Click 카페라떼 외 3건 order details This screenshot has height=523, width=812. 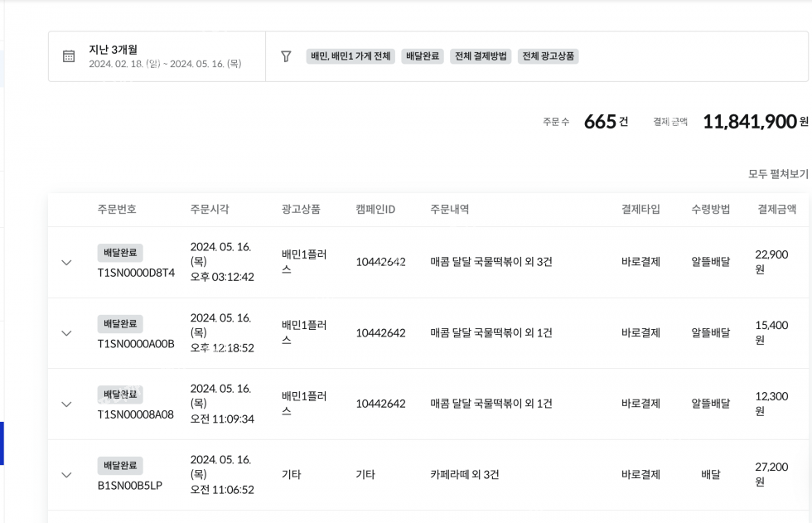click(465, 475)
